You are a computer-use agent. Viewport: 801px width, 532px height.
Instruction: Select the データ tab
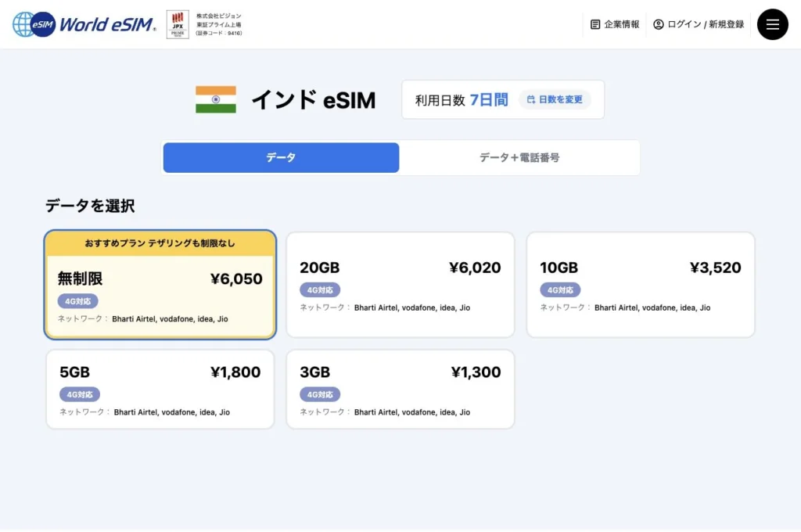(x=281, y=157)
